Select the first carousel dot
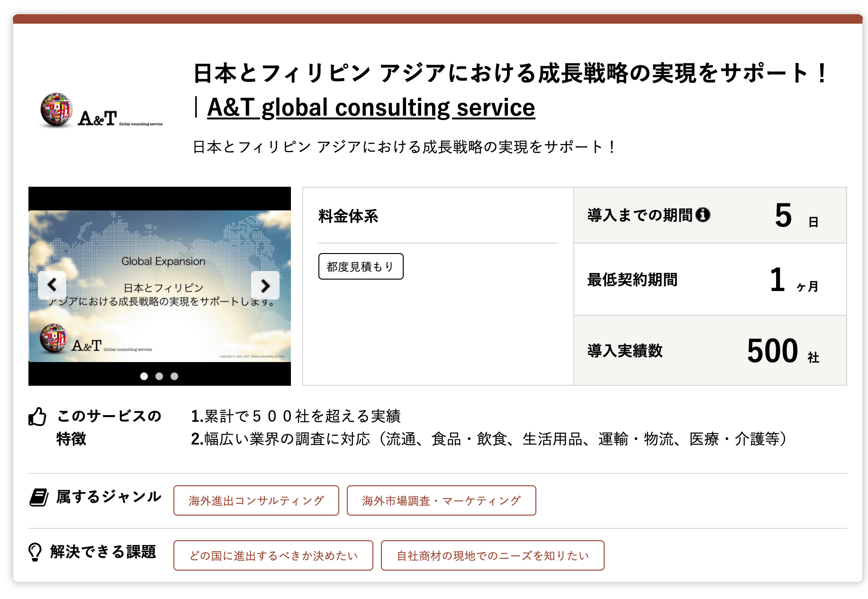 click(144, 376)
